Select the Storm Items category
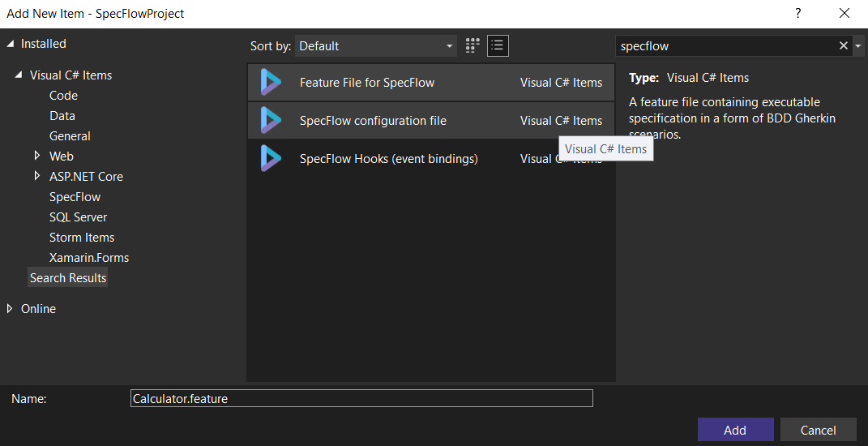Screen dimensions: 868x446 tap(81, 237)
